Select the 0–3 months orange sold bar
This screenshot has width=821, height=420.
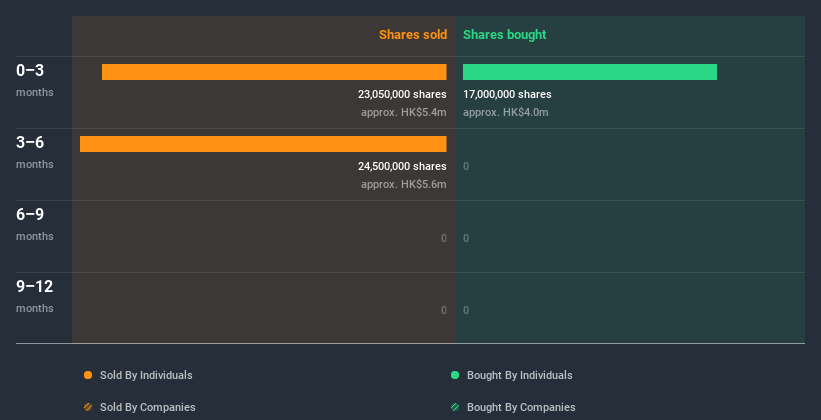click(x=274, y=72)
